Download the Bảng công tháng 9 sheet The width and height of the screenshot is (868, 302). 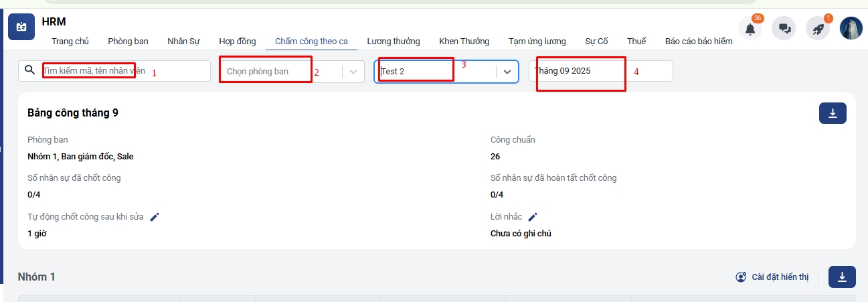(x=833, y=113)
